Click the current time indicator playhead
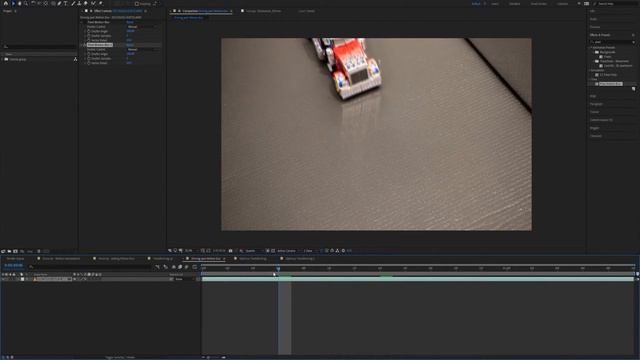 278,268
